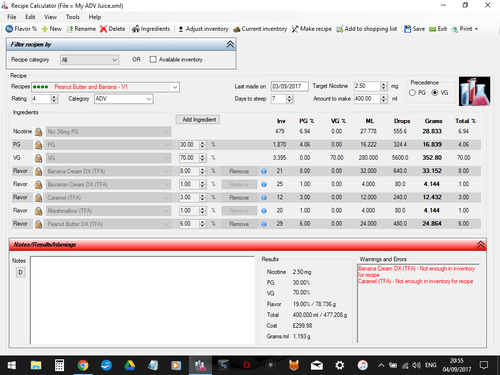Viewport: 500px width, 375px height.
Task: Select PG precedence radio button
Action: [x=412, y=93]
